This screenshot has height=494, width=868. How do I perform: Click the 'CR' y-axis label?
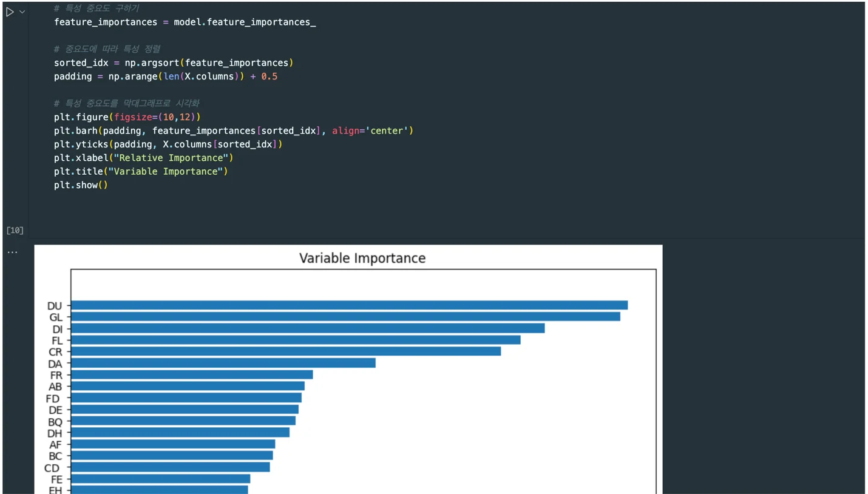[x=55, y=352]
